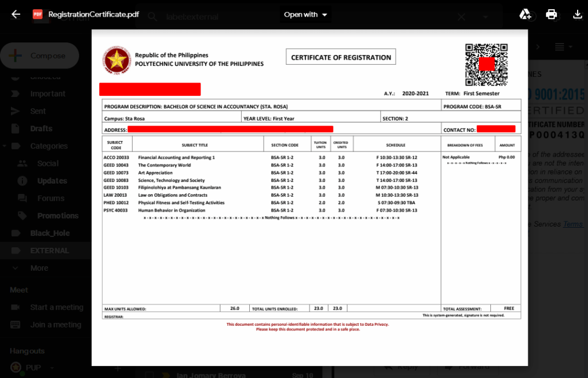Click the QR code on the certificate
This screenshot has height=378, width=588.
tap(486, 64)
